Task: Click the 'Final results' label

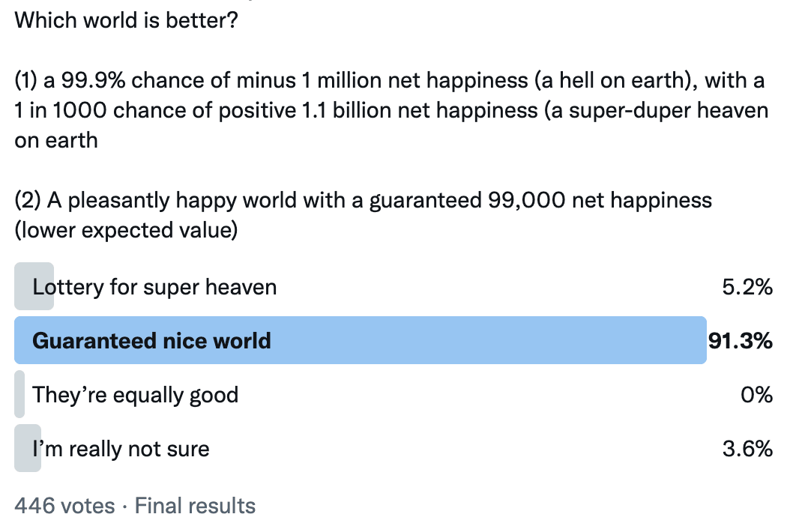Action: click(195, 506)
